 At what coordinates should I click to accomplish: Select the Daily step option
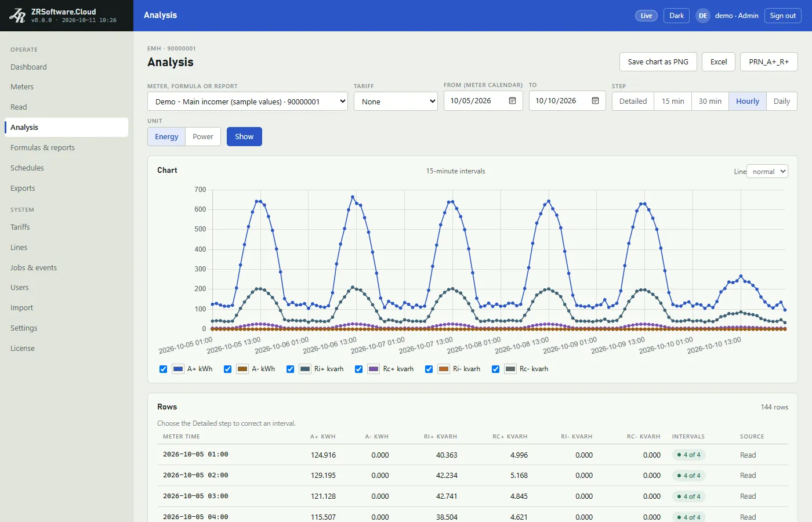[x=782, y=101]
